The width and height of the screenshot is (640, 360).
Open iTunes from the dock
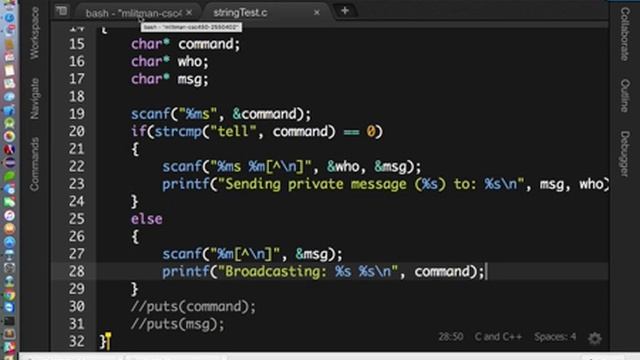(9, 215)
